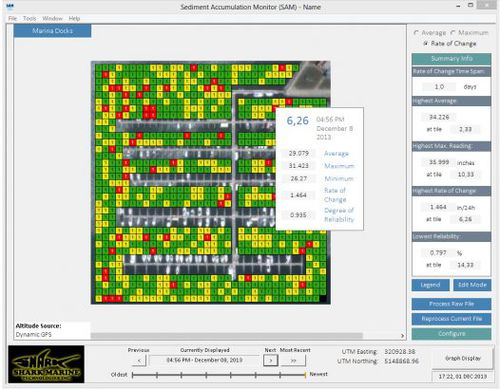Screen dimensions: 500x389
Task: Click the tile 6,26 heading in popup
Action: [298, 121]
